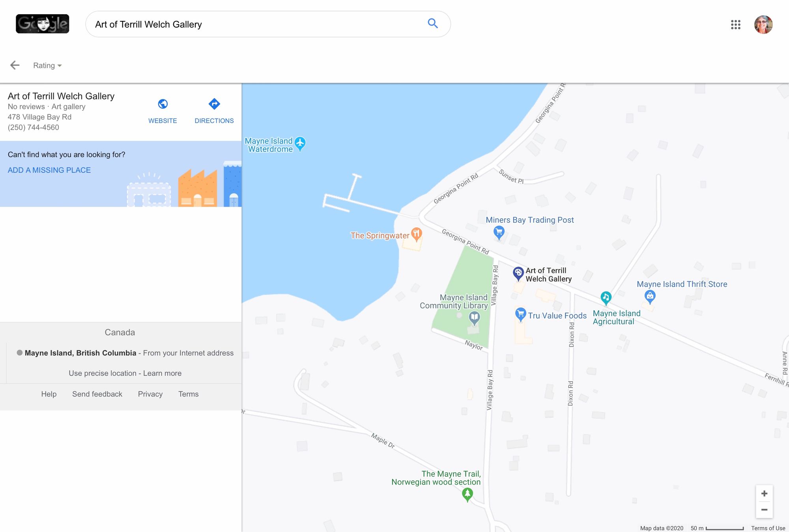The image size is (789, 532).
Task: Open the Help footer link
Action: [49, 394]
